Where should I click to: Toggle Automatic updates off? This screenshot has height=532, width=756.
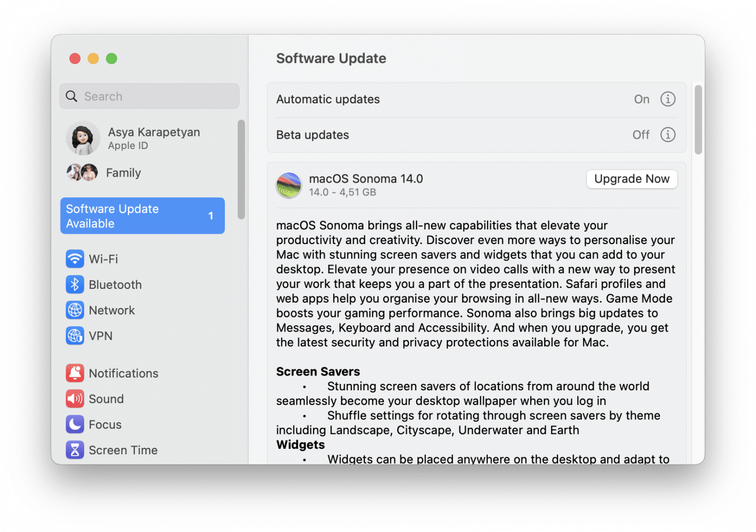641,99
